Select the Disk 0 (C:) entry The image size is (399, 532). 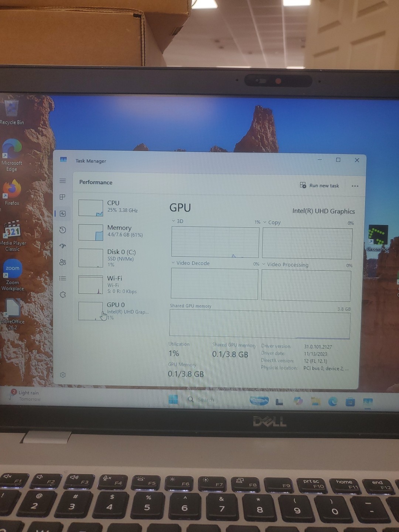point(118,258)
